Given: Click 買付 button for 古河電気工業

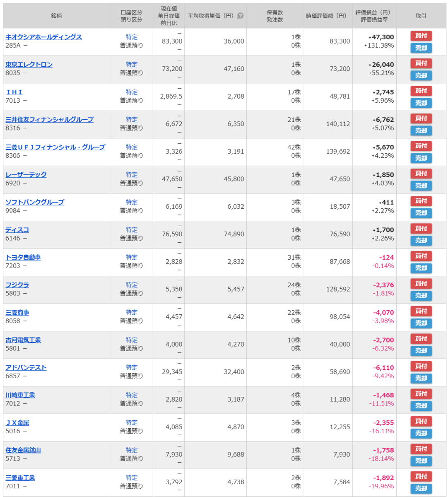Looking at the screenshot, I should [x=421, y=339].
